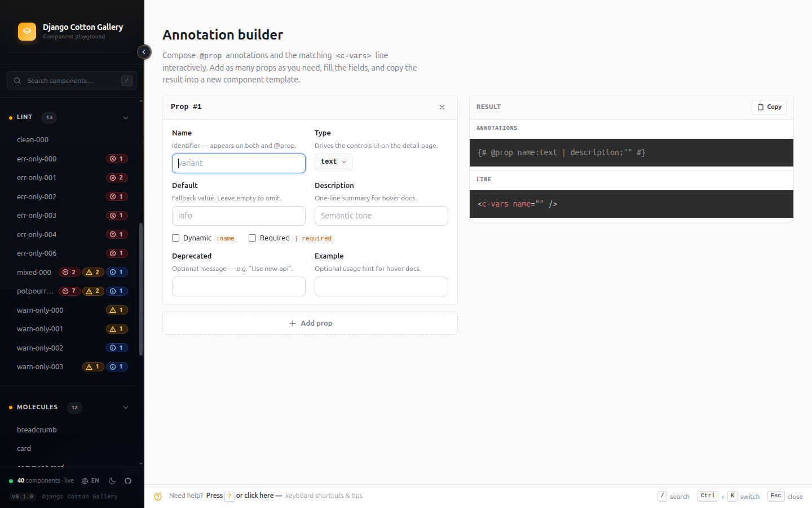
Task: Click the Ctrl key hint in the footer
Action: pyautogui.click(x=708, y=496)
